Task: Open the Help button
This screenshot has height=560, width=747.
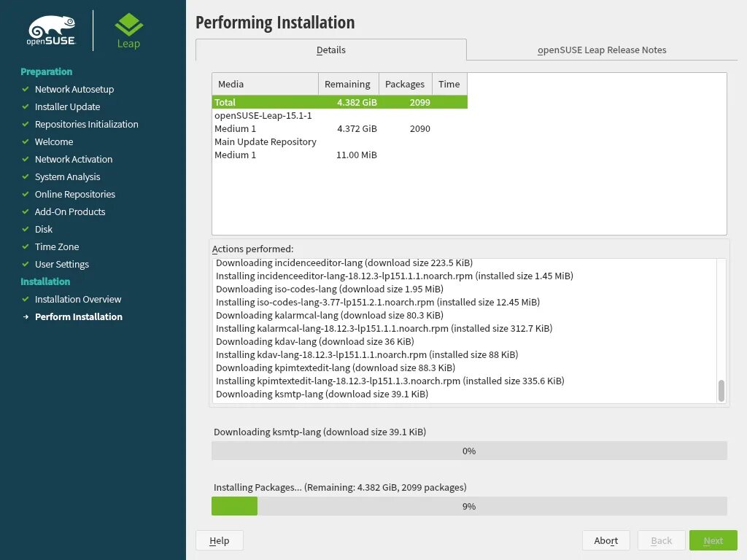Action: click(x=219, y=540)
